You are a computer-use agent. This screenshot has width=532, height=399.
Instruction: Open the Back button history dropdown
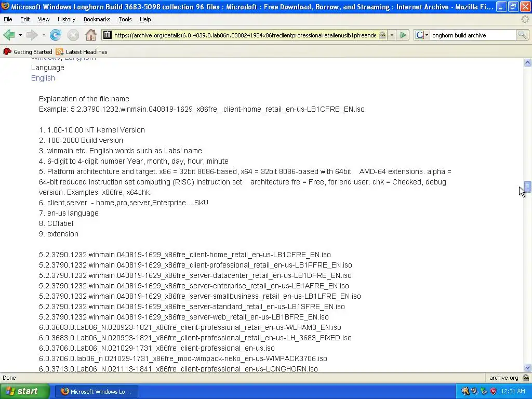(20, 35)
